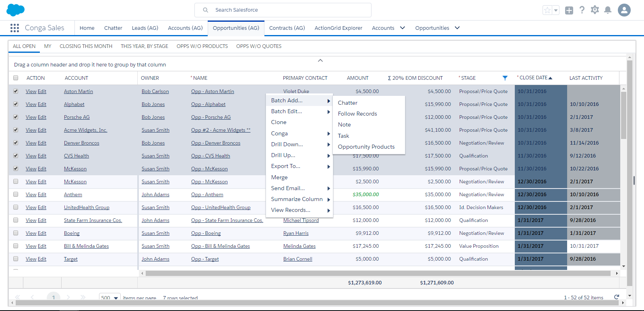Image resolution: width=644 pixels, height=311 pixels.
Task: Open the notifications bell
Action: click(608, 10)
